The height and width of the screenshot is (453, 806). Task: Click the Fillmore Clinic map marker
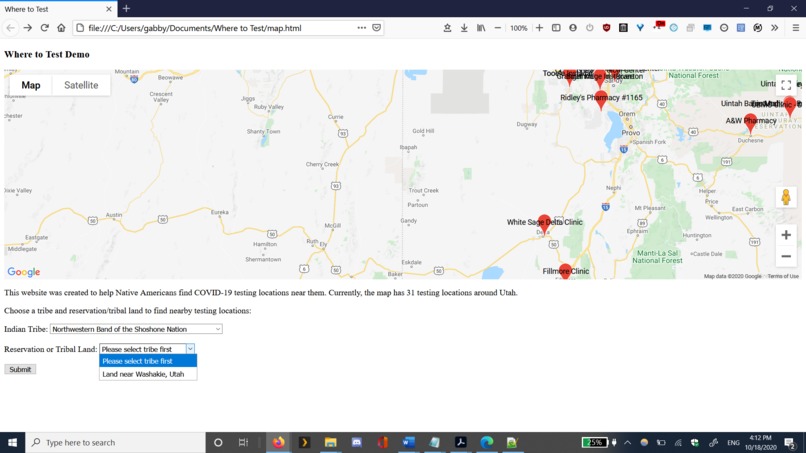565,271
